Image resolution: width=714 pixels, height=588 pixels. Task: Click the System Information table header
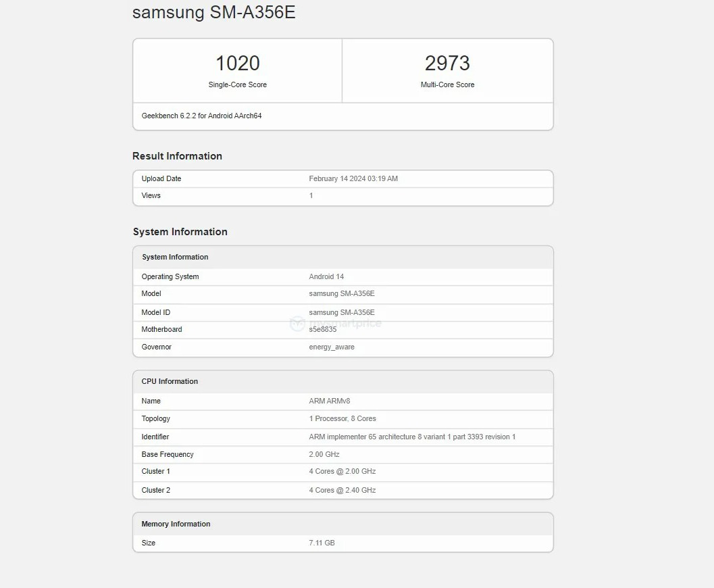[x=175, y=258]
